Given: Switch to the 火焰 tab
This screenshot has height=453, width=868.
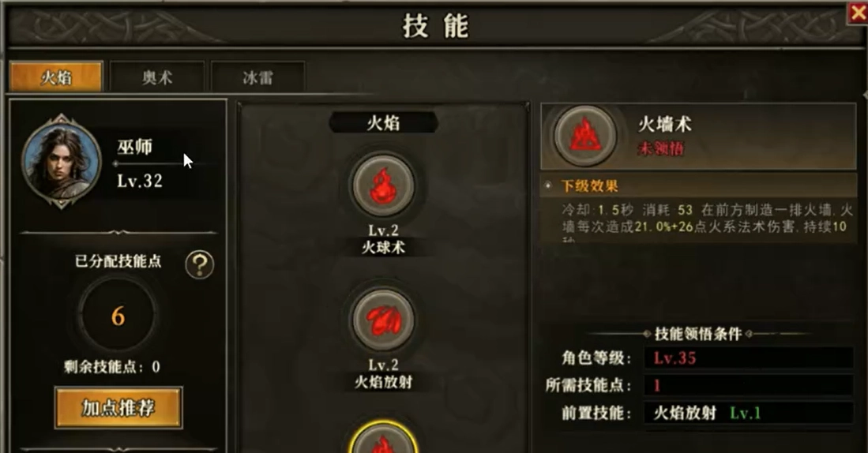Looking at the screenshot, I should coord(56,77).
